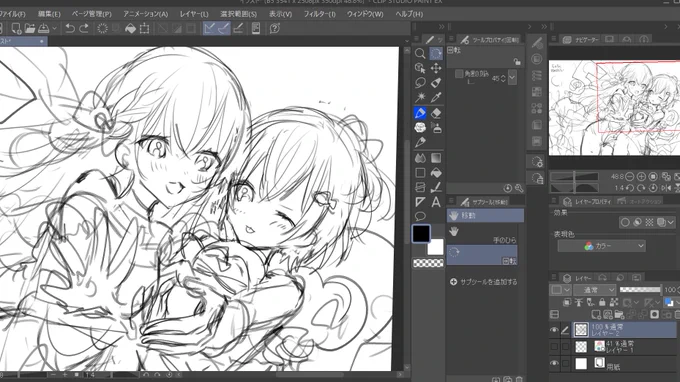Click the flip horizontal icon in Navigator
680x382 pixels.
667,188
